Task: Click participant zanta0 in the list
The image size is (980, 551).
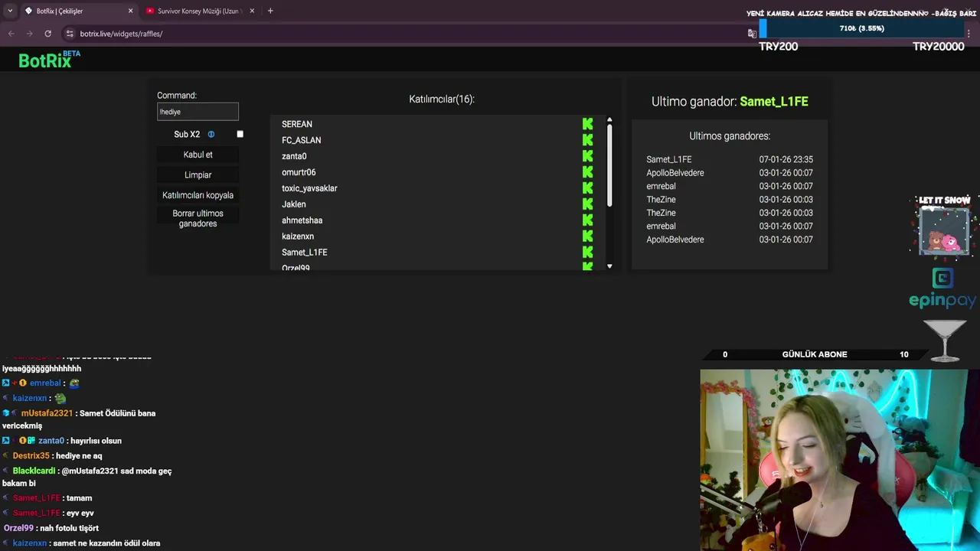Action: (x=294, y=156)
